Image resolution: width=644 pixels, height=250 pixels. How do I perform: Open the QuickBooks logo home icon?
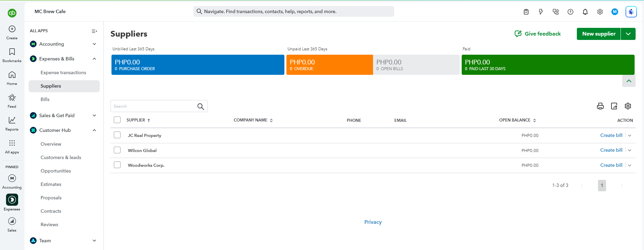[12, 13]
